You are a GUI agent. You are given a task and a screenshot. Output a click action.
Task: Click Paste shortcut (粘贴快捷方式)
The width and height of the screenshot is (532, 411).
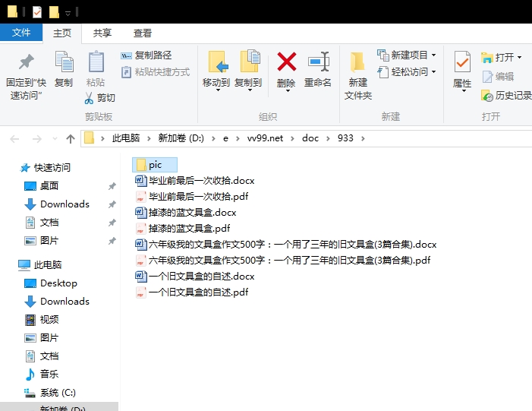[x=156, y=72]
